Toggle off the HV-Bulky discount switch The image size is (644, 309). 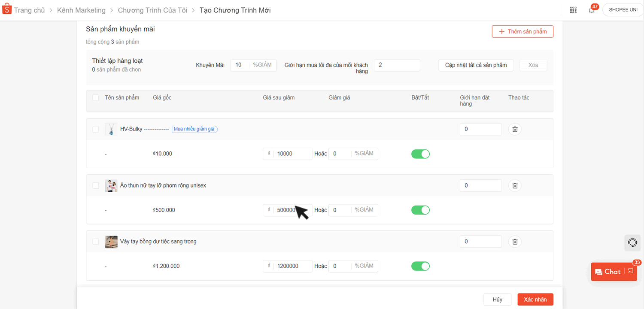[x=420, y=154]
